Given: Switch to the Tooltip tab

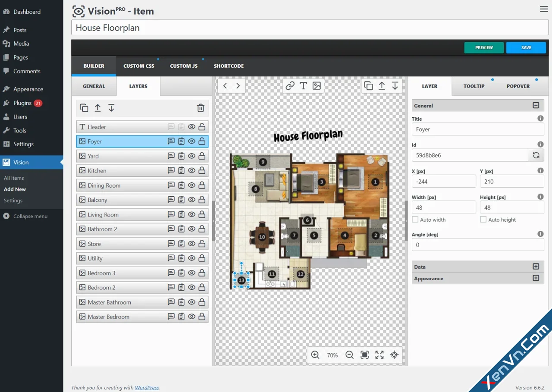Looking at the screenshot, I should tap(474, 86).
